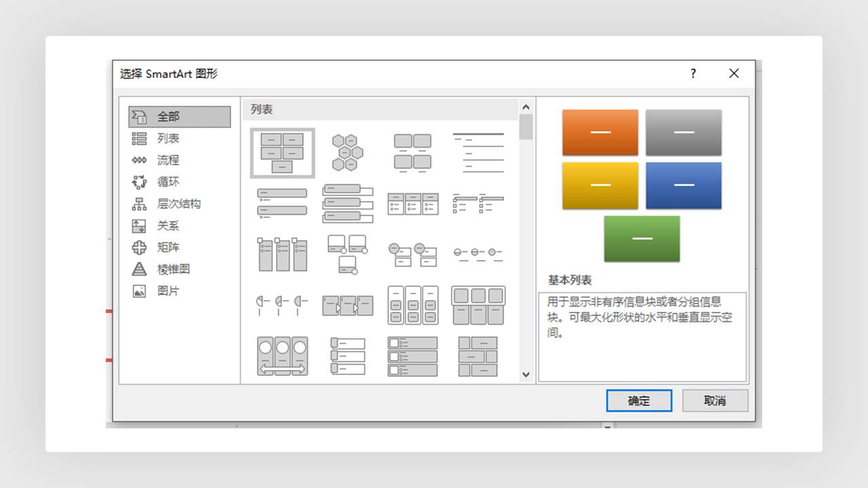Choose the two-column underlined header bullet layout
Image resolution: width=868 pixels, height=488 pixels.
pyautogui.click(x=478, y=203)
